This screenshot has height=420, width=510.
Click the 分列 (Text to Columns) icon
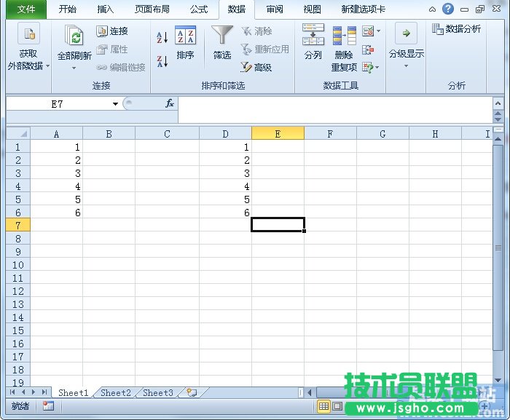[x=313, y=42]
